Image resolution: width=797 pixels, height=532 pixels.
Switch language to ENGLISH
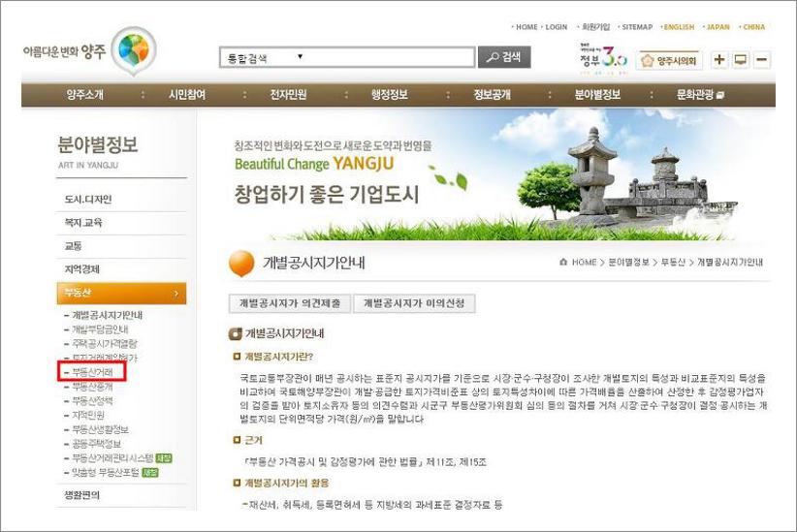[x=679, y=27]
